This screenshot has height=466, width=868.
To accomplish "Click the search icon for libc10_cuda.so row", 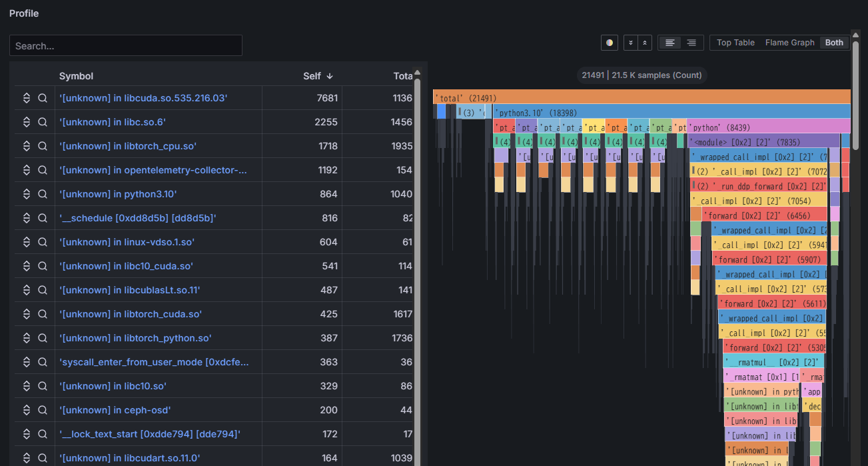I will [x=43, y=266].
